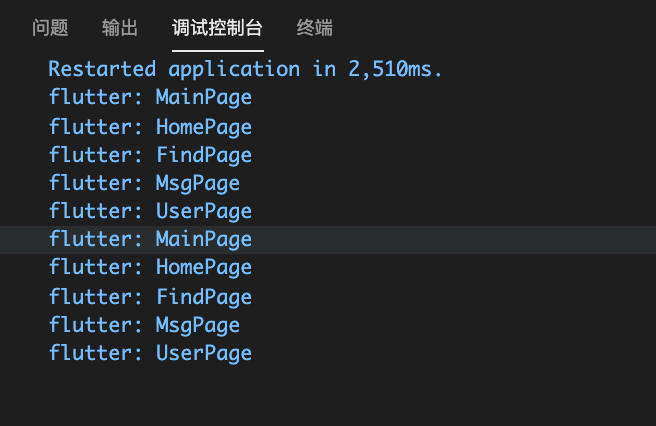Screen dimensions: 656x426
Task: Click the last flutter: UserPage line
Action: [150, 353]
